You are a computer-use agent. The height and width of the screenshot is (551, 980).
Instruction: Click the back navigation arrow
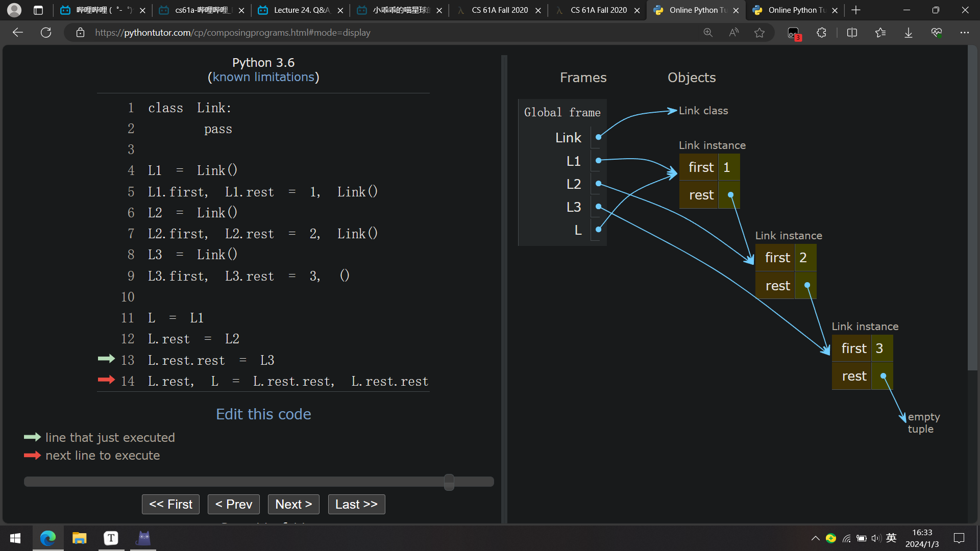[x=18, y=33]
